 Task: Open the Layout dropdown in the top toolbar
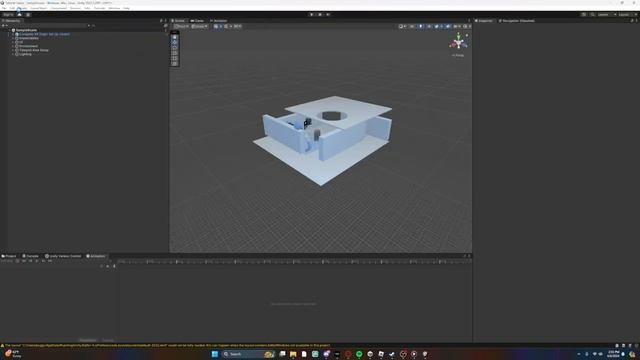click(627, 14)
